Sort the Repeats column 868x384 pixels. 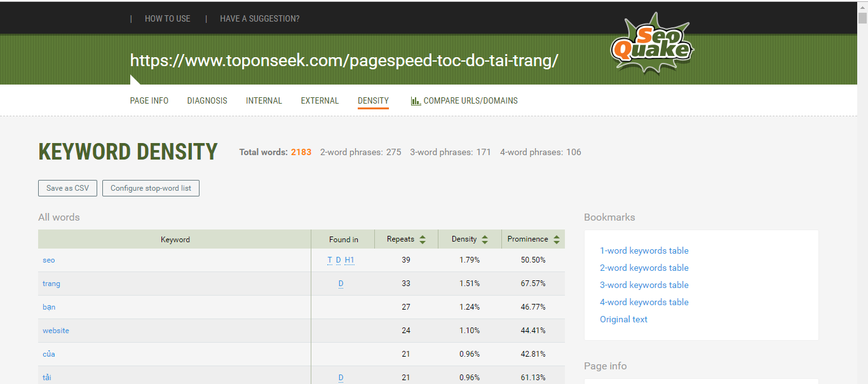(423, 240)
